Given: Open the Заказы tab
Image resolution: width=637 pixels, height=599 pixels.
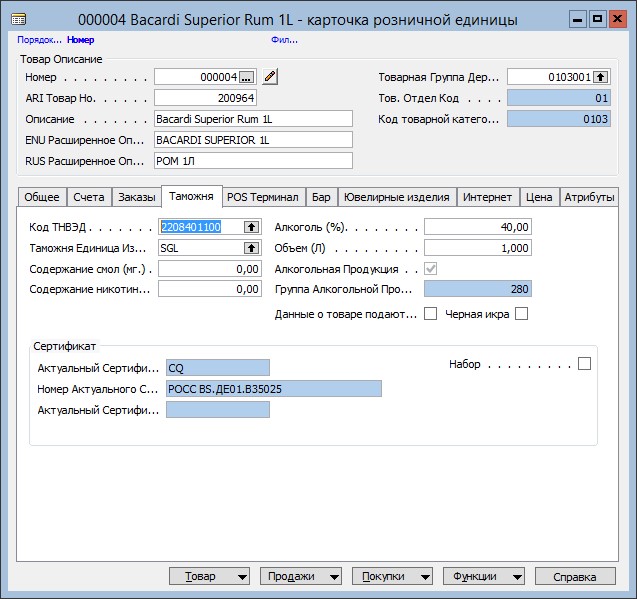Looking at the screenshot, I should 137,197.
